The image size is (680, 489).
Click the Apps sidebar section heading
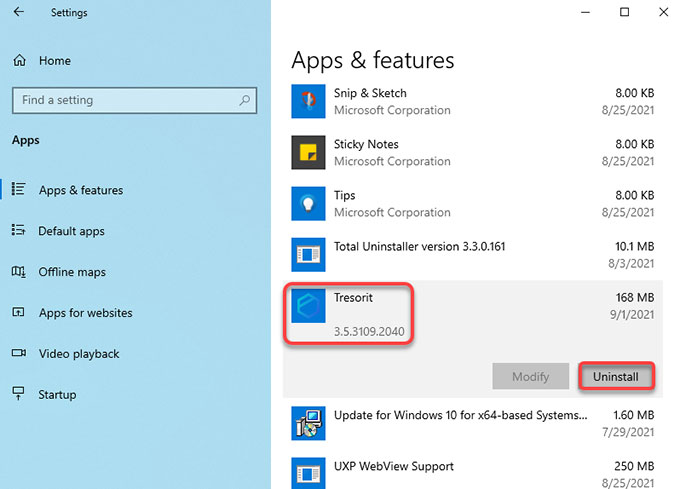pos(26,140)
